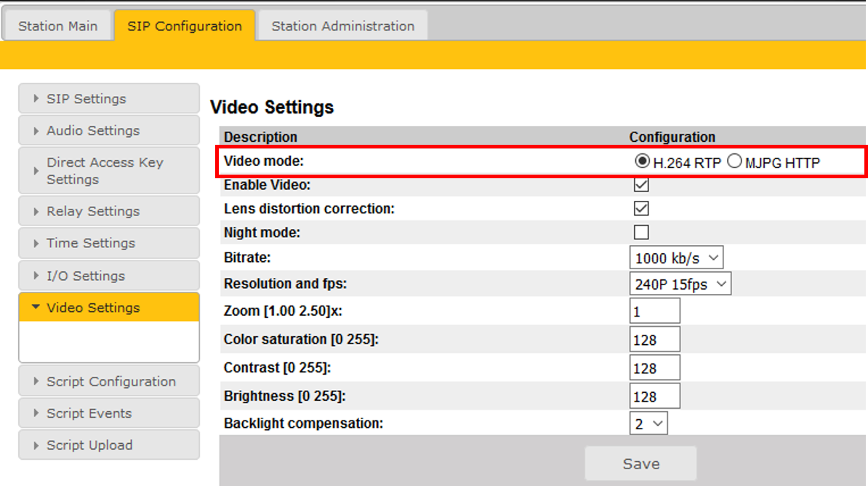Click the Brightness input field
Image resolution: width=868 pixels, height=486 pixels.
pos(654,397)
